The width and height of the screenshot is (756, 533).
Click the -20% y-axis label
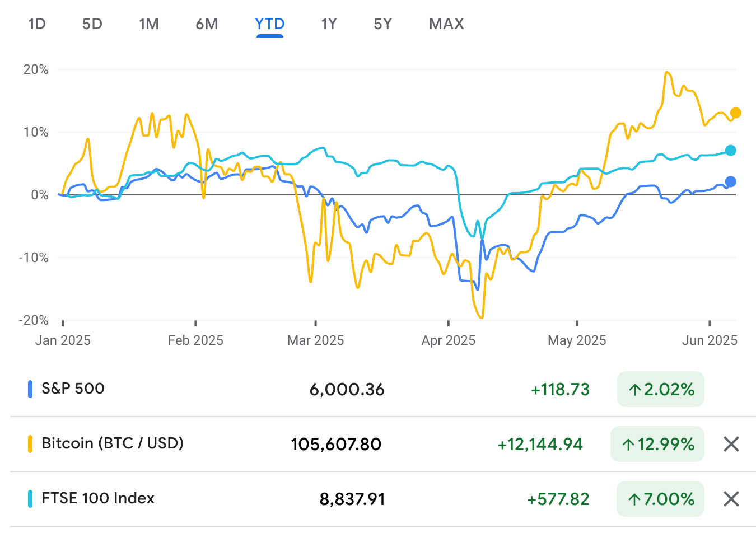34,321
